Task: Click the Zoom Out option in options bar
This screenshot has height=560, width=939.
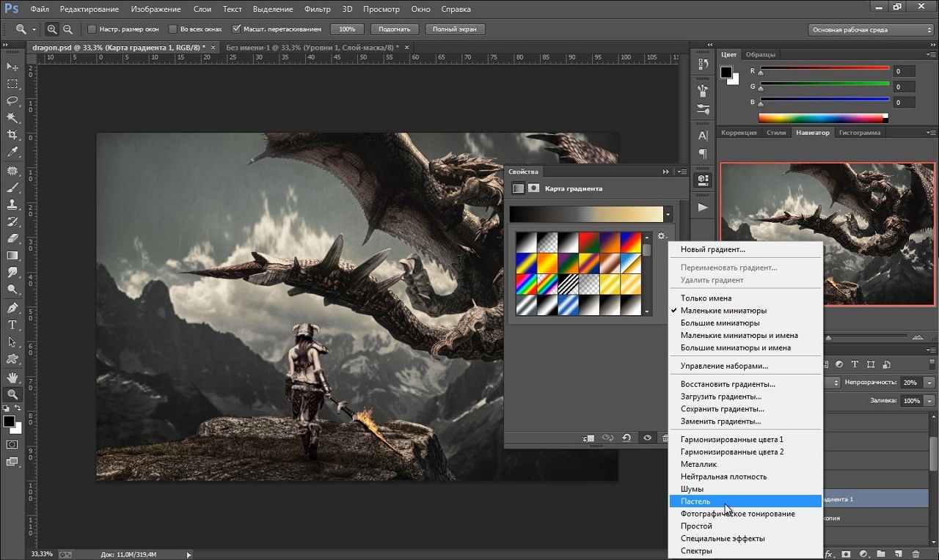Action: pyautogui.click(x=67, y=29)
